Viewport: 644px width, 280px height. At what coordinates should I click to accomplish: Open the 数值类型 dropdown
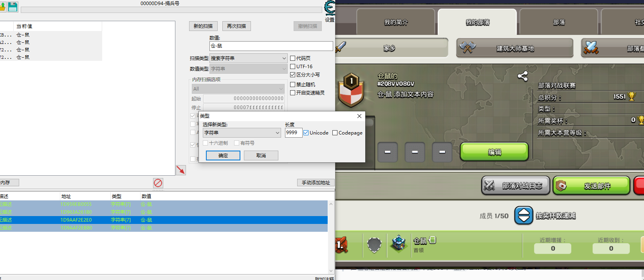pyautogui.click(x=249, y=69)
